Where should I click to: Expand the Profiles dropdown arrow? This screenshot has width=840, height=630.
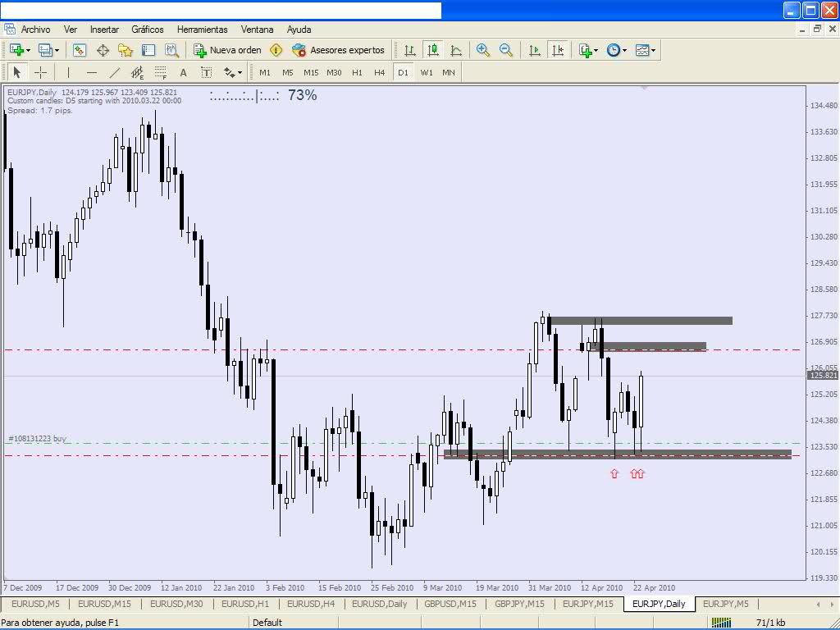tap(57, 50)
